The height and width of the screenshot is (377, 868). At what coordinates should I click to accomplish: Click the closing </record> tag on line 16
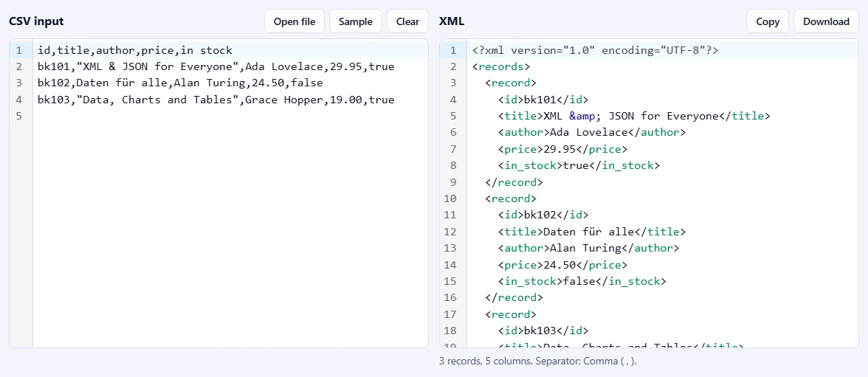pyautogui.click(x=514, y=298)
